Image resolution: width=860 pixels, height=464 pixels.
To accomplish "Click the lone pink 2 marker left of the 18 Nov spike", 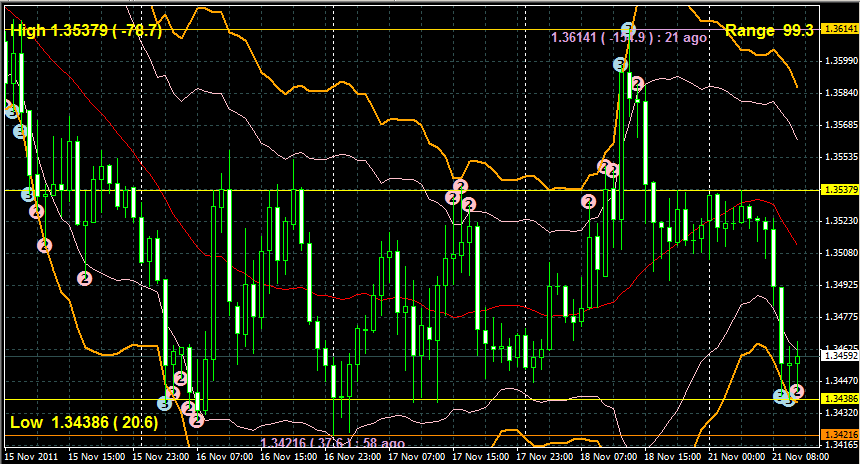I will tap(589, 201).
